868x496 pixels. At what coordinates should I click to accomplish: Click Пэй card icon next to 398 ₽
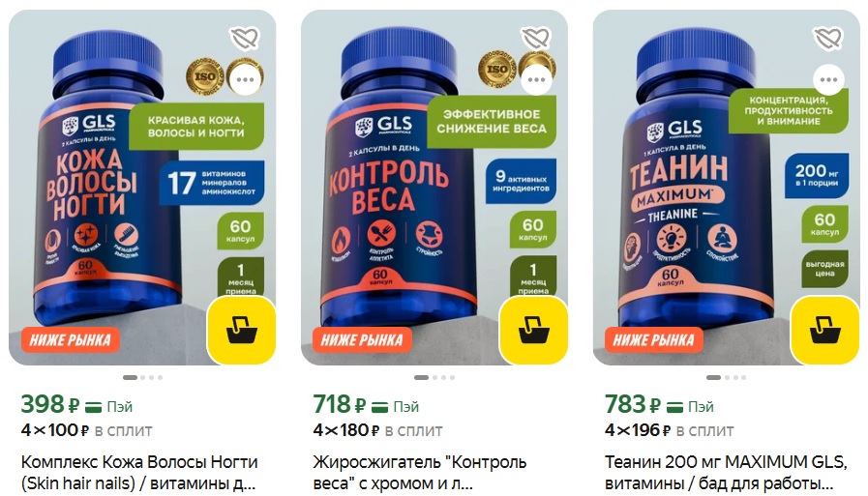[93, 407]
